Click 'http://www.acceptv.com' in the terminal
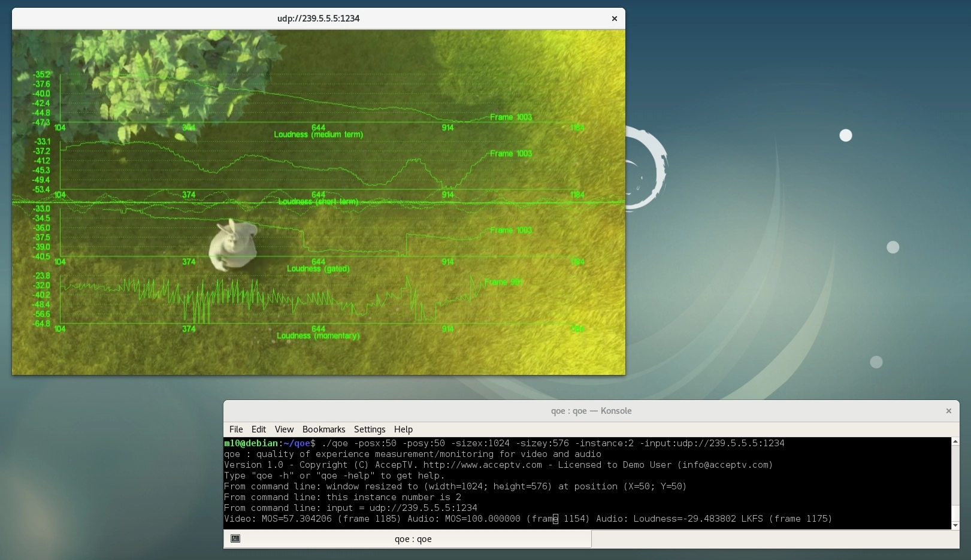971x560 pixels. point(483,465)
